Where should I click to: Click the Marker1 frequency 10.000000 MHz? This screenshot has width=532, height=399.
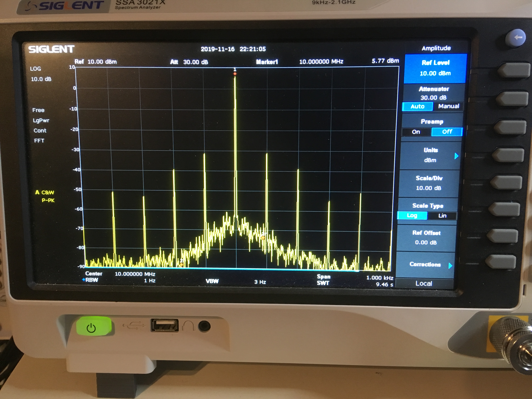321,62
